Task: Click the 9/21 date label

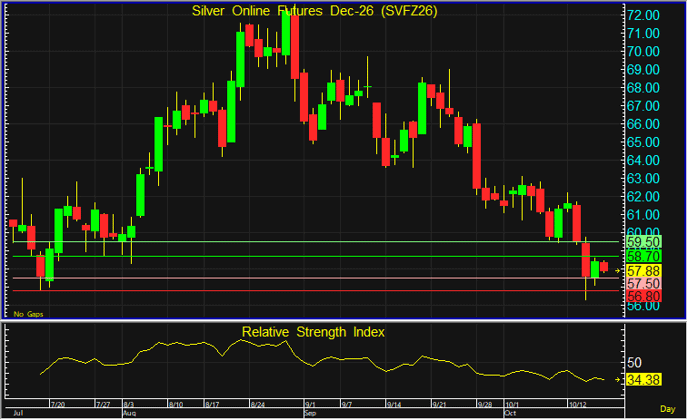Action: point(439,404)
